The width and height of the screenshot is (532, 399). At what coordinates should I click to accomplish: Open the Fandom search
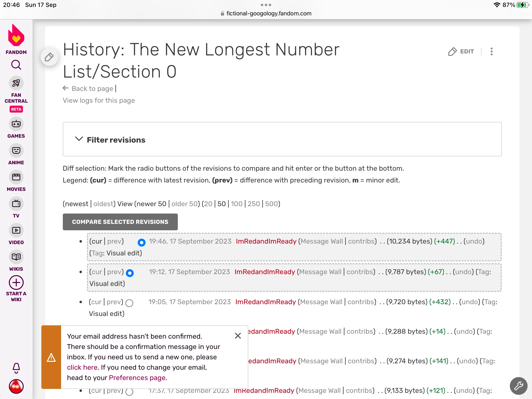tap(16, 65)
